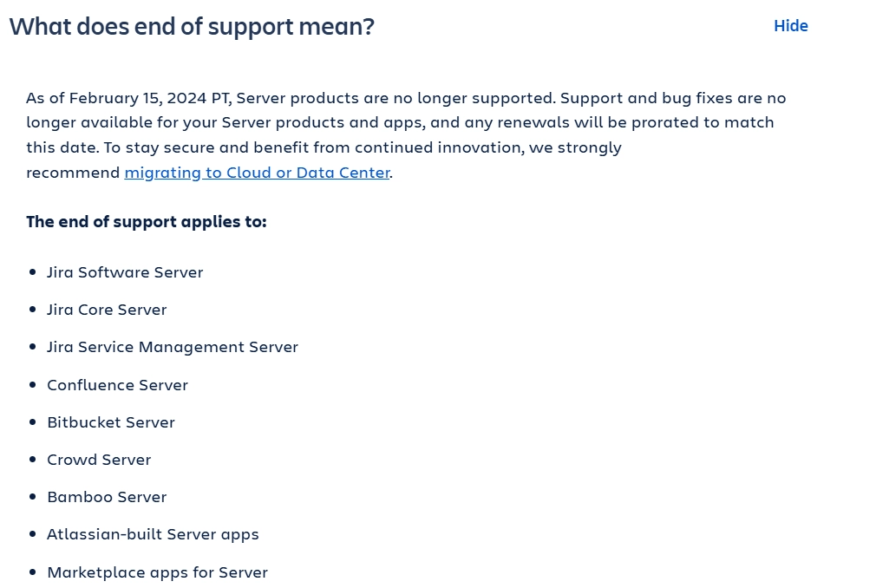This screenshot has height=588, width=876.
Task: Select the "Jira Software Server" list item
Action: [124, 271]
